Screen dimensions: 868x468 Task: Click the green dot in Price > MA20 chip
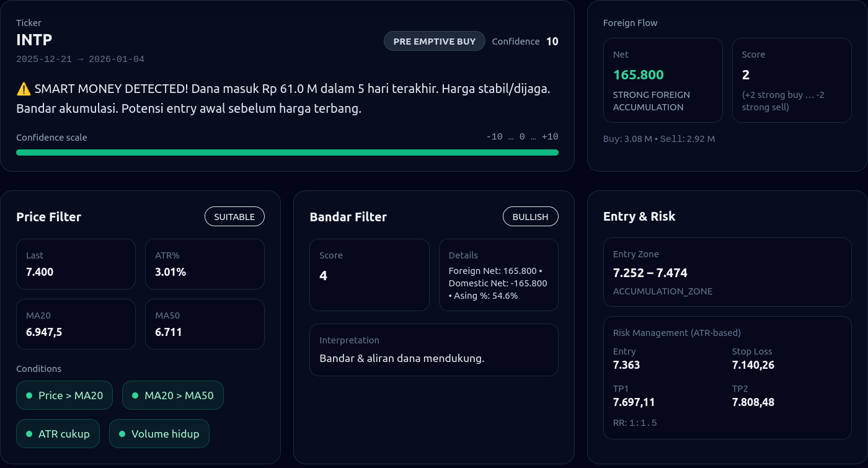point(29,395)
